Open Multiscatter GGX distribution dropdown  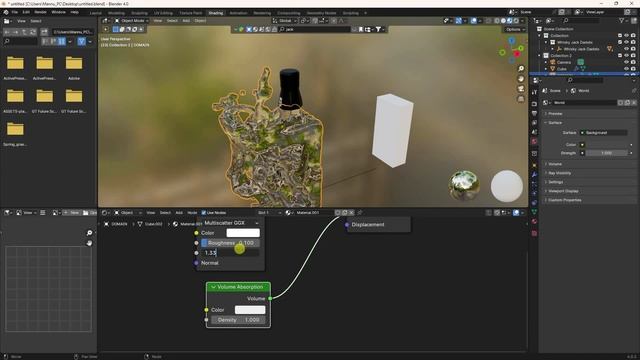[231, 223]
